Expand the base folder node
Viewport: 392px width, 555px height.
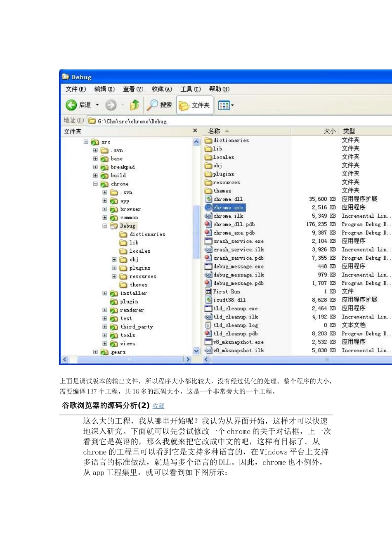pyautogui.click(x=95, y=159)
